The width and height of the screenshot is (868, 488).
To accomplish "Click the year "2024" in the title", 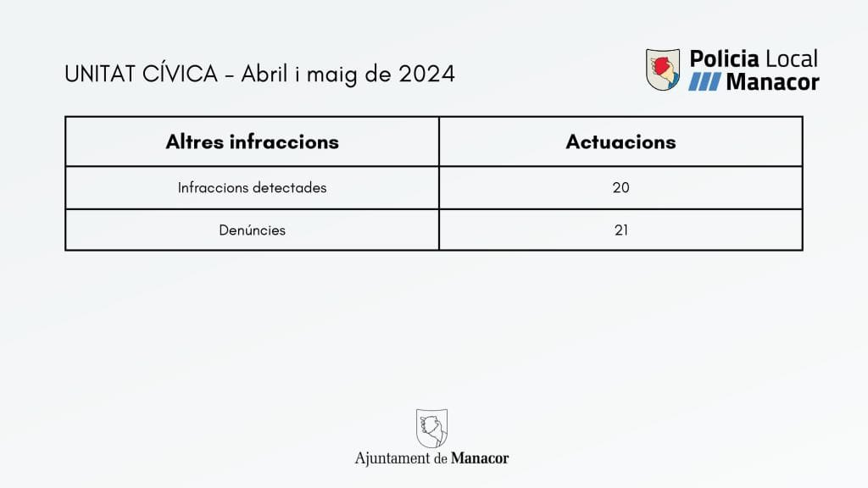I will pos(426,75).
